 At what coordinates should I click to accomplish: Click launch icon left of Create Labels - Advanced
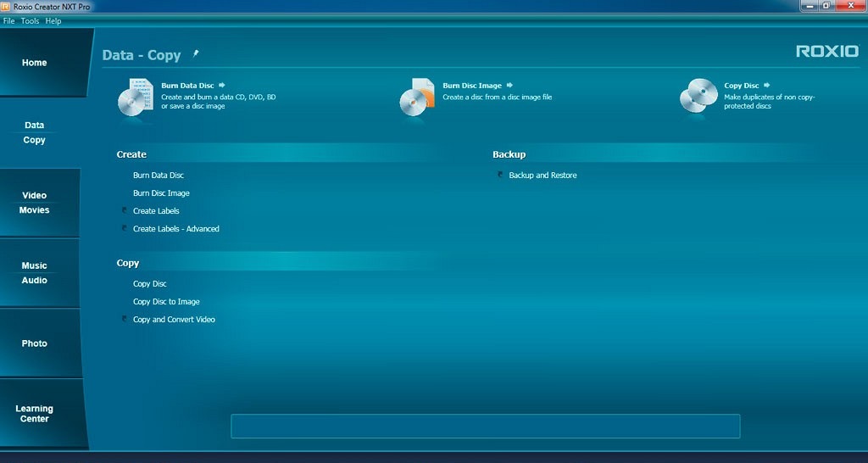click(x=124, y=228)
